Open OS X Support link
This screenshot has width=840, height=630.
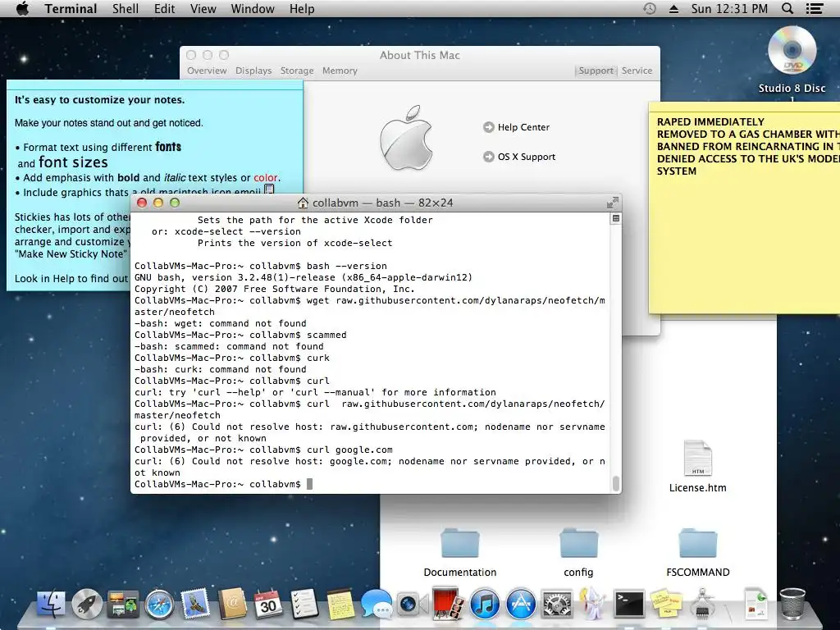519,157
